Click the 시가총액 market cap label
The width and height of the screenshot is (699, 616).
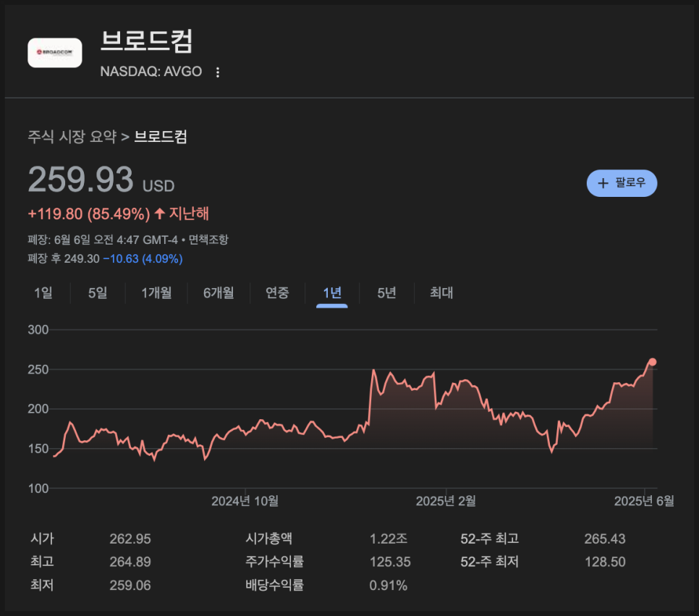pos(268,539)
